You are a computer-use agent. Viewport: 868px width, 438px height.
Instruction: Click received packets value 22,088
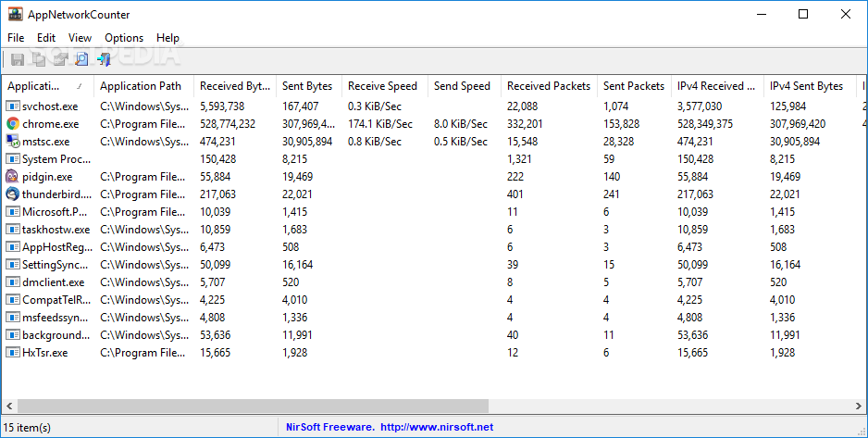[523, 106]
